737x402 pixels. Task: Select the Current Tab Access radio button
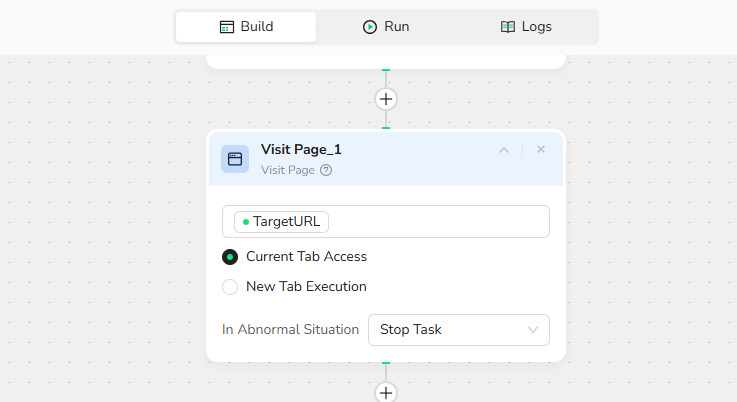tap(230, 257)
